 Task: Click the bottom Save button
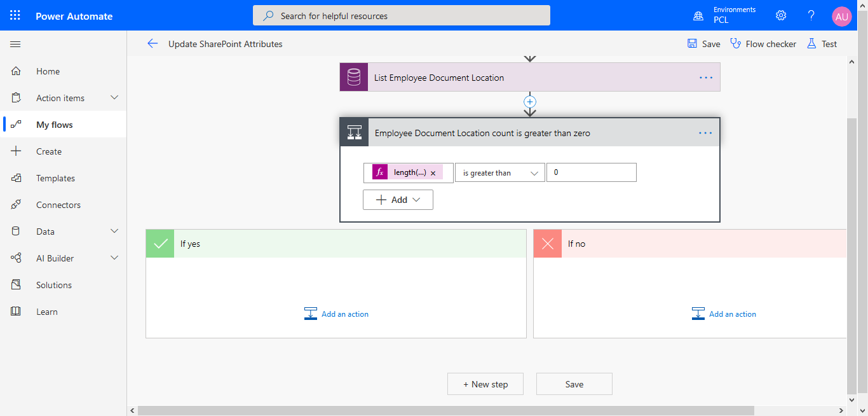coord(574,384)
